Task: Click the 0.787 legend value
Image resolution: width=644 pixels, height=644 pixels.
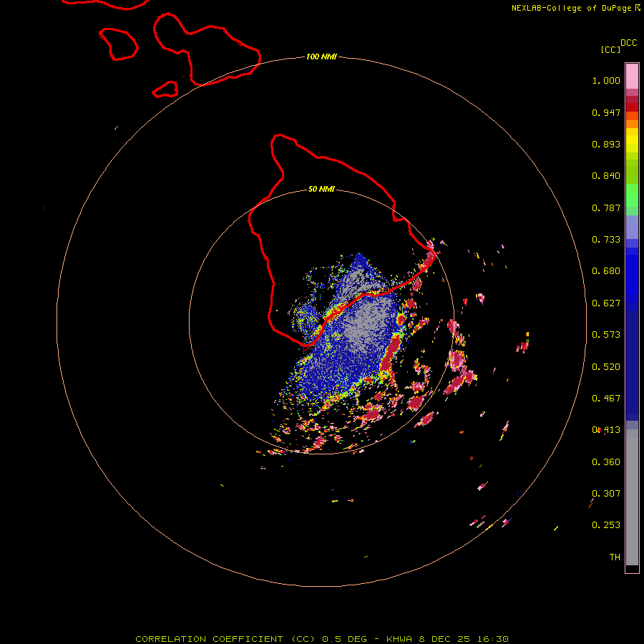Action: tap(606, 208)
